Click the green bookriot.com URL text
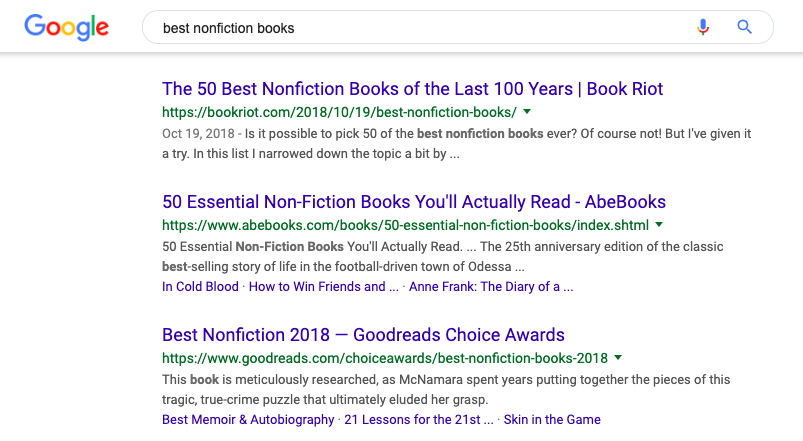 tap(340, 112)
